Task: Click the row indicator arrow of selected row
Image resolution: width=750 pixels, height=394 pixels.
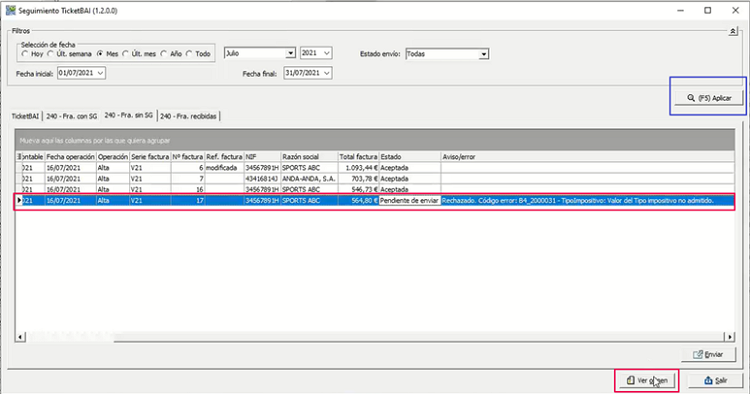Action: point(19,201)
